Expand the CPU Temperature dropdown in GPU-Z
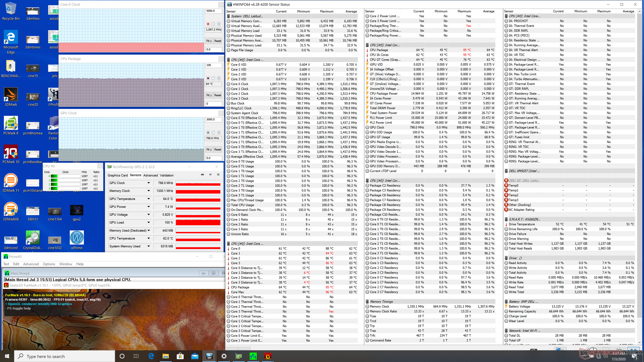 point(149,238)
